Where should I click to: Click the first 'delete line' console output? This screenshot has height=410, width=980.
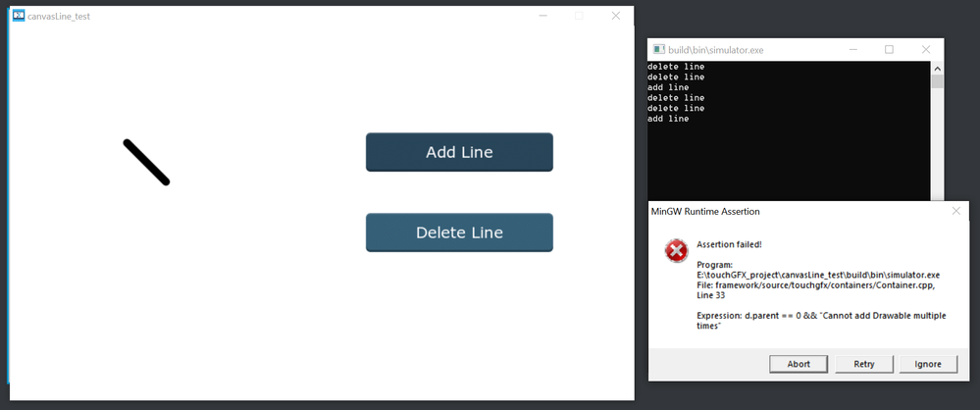(x=676, y=67)
